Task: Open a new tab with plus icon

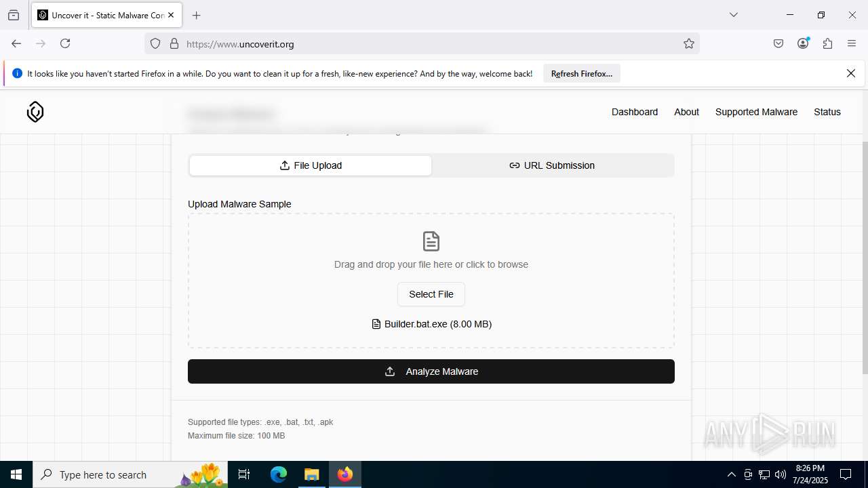Action: (x=197, y=15)
